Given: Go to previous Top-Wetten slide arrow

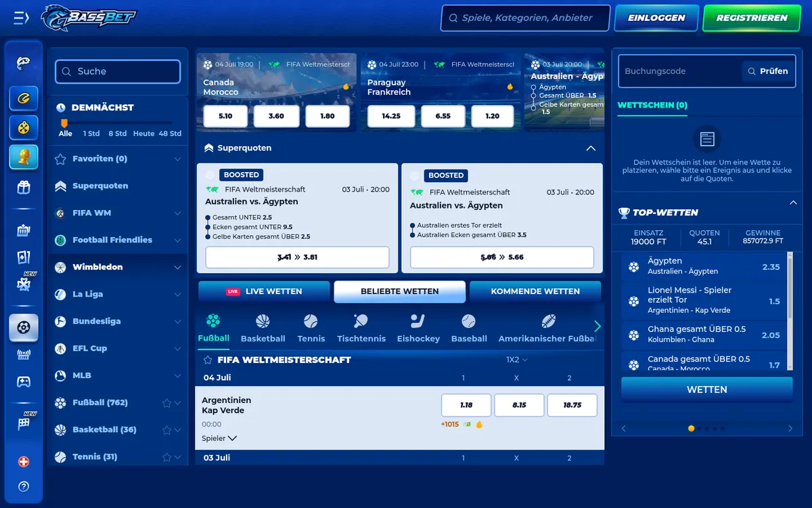Looking at the screenshot, I should coord(624,428).
